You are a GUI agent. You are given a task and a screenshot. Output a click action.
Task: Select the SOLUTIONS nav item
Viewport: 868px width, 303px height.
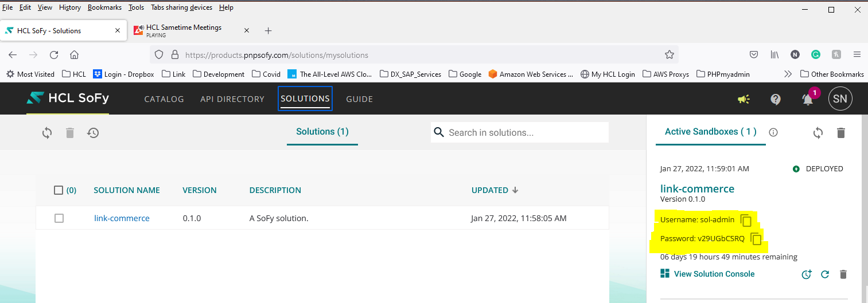305,99
